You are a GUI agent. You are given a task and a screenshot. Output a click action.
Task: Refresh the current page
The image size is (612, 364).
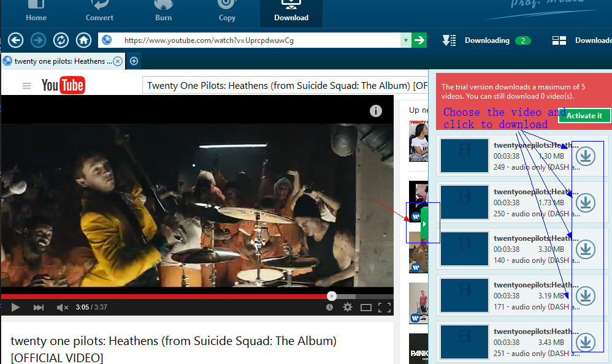61,40
